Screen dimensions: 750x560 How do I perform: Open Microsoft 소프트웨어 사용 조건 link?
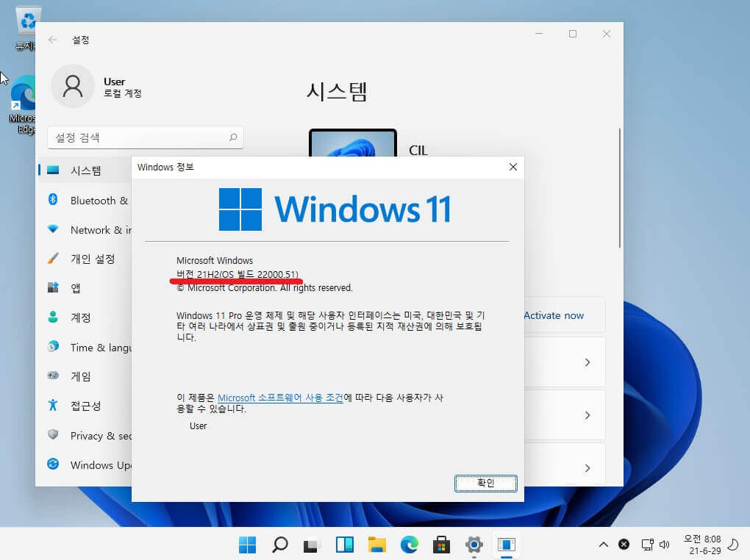click(280, 398)
